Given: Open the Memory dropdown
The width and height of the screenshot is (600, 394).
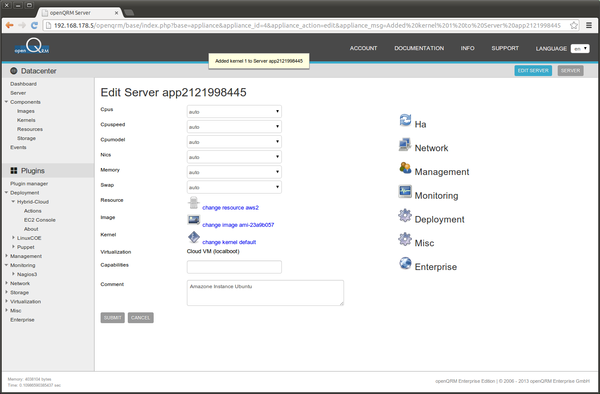Looking at the screenshot, I should tap(234, 172).
